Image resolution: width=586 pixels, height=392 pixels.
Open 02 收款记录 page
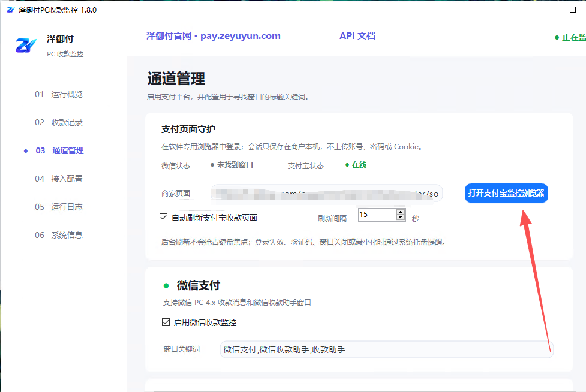(59, 122)
